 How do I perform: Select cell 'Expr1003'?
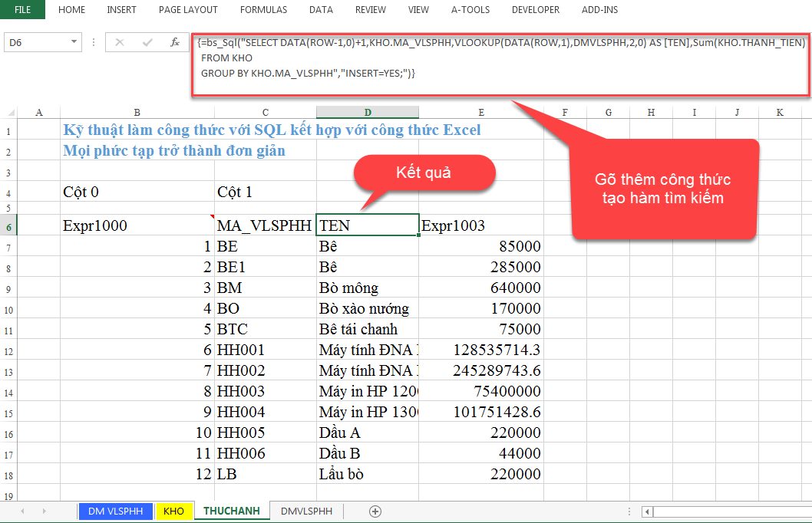click(481, 225)
